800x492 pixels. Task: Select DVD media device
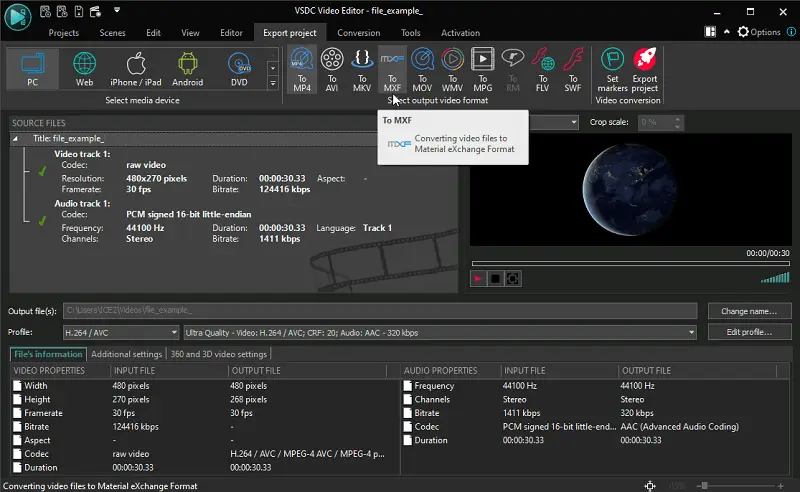pyautogui.click(x=239, y=69)
